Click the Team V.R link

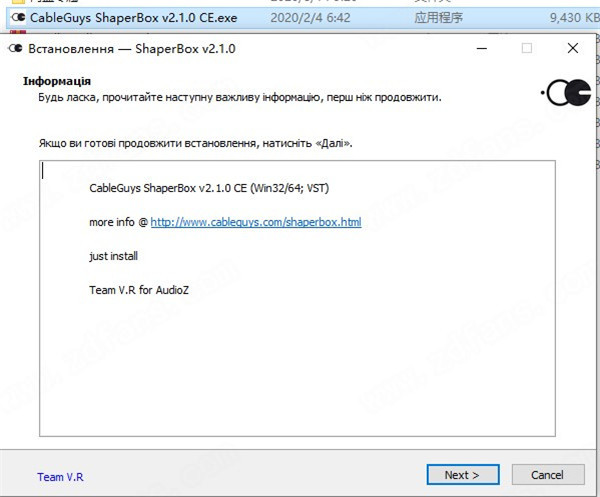point(60,477)
